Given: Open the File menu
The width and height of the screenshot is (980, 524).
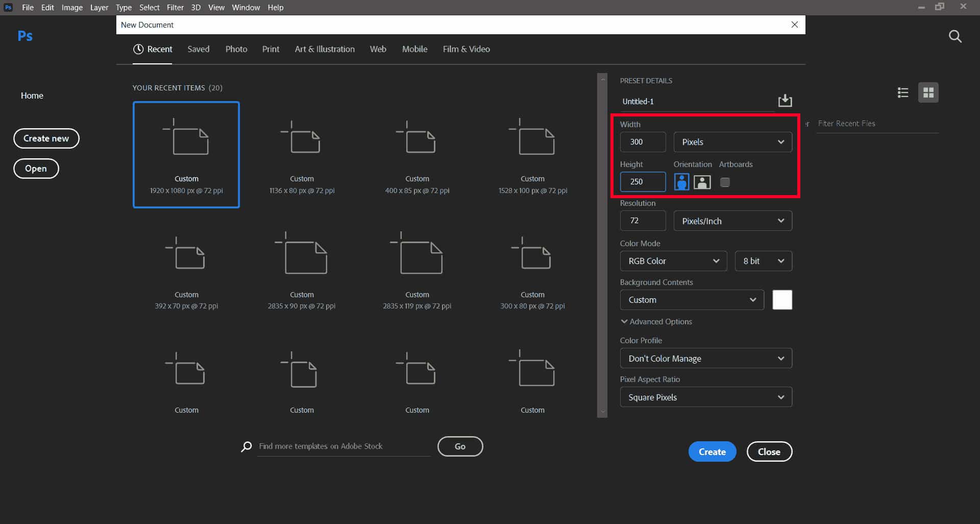Looking at the screenshot, I should tap(28, 7).
